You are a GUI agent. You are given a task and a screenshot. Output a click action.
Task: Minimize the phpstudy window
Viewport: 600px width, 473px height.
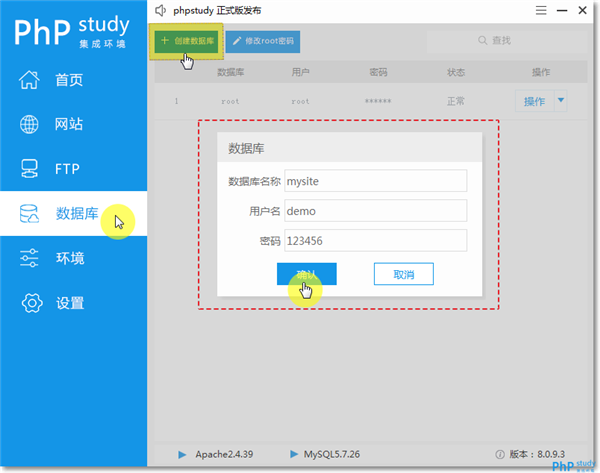coord(562,10)
